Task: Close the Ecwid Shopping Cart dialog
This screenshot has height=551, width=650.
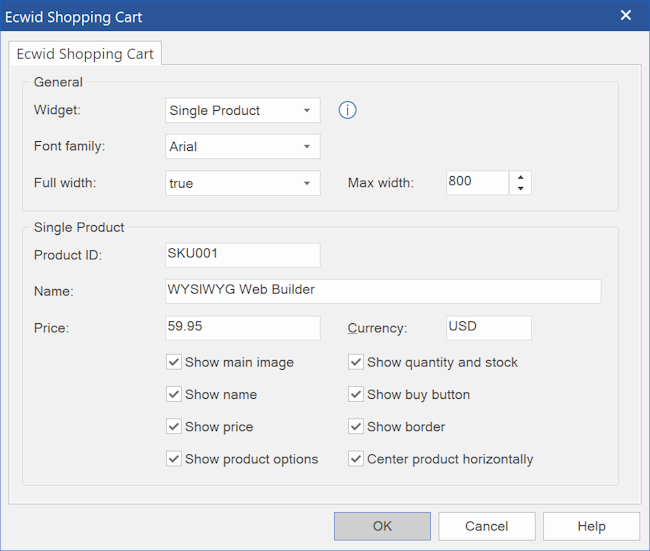Action: [x=626, y=15]
